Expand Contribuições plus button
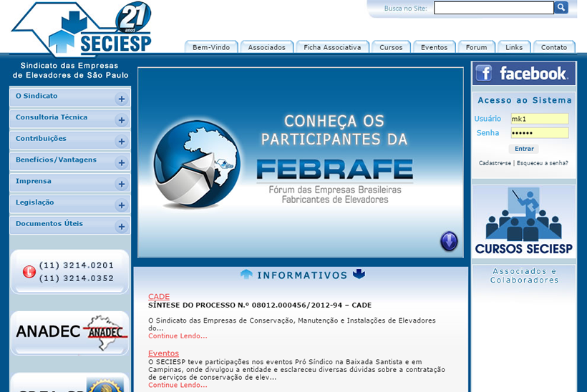 [x=121, y=142]
